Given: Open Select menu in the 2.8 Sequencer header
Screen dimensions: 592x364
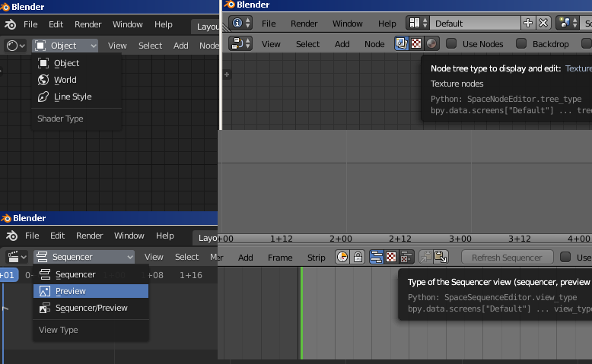Looking at the screenshot, I should tap(187, 257).
